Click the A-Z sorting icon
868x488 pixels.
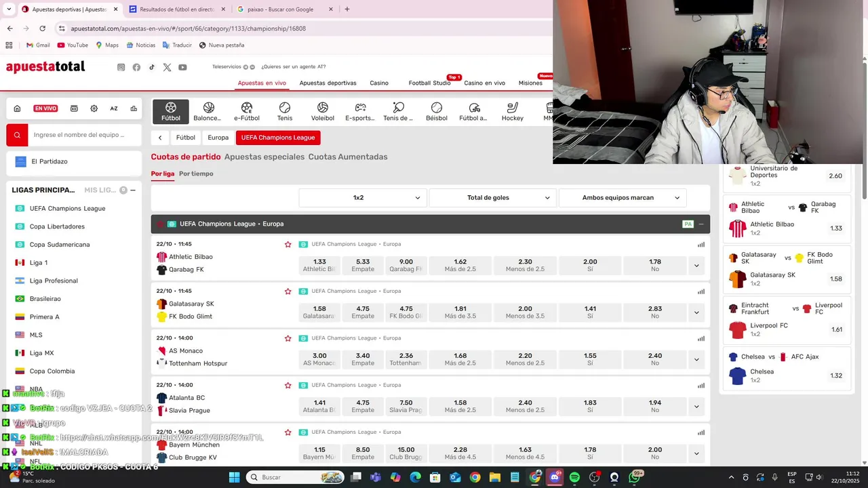114,108
